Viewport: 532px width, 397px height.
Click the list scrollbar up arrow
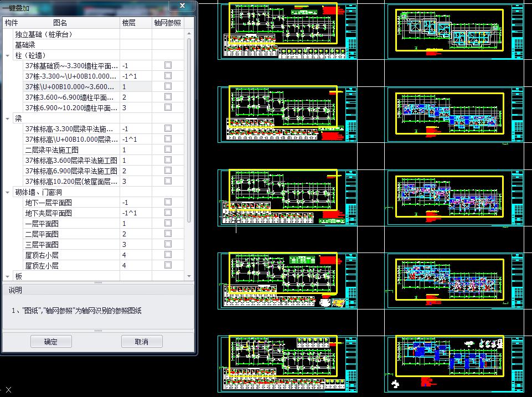(x=189, y=33)
